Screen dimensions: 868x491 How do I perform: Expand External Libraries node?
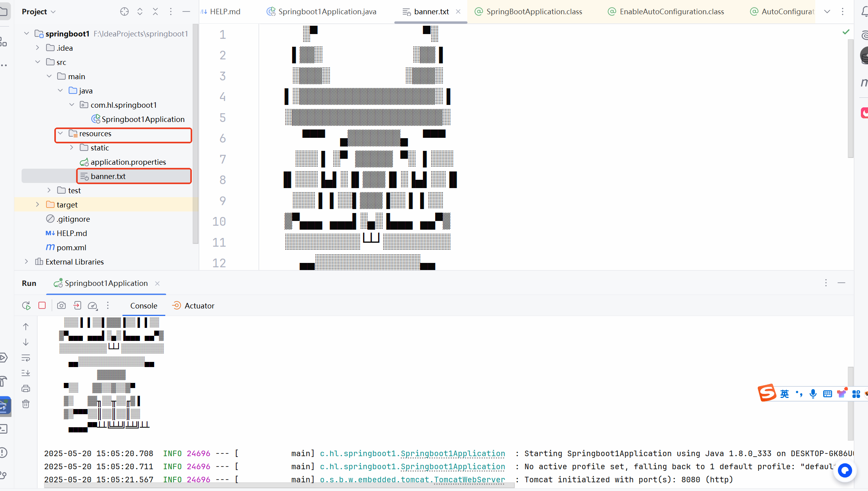click(27, 262)
